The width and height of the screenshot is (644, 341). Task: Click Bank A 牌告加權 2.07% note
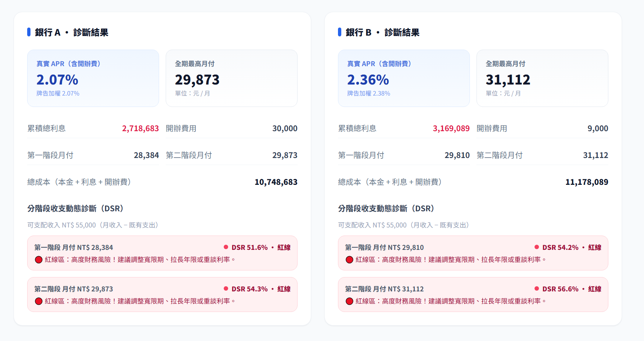click(x=58, y=93)
